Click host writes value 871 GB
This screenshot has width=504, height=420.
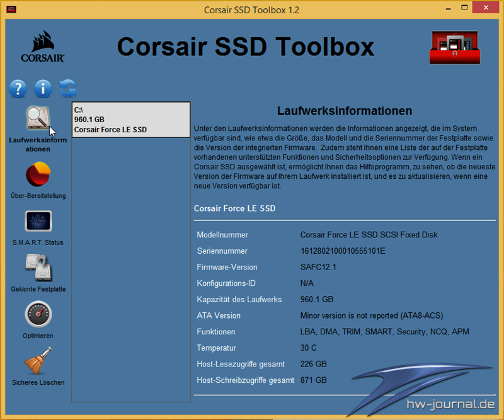pyautogui.click(x=313, y=380)
